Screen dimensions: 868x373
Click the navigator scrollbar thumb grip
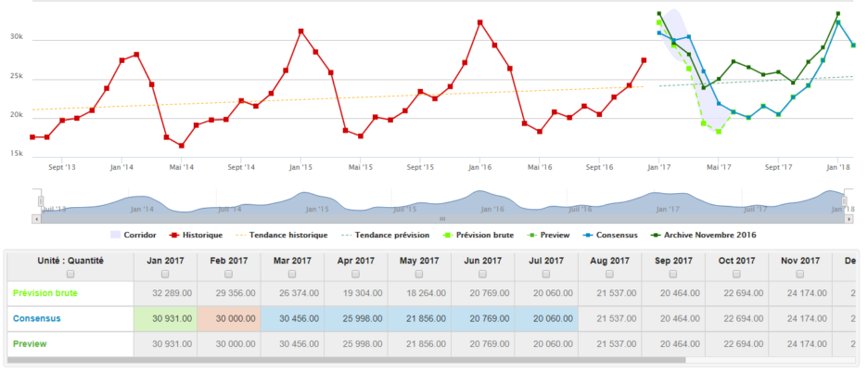pos(442,219)
